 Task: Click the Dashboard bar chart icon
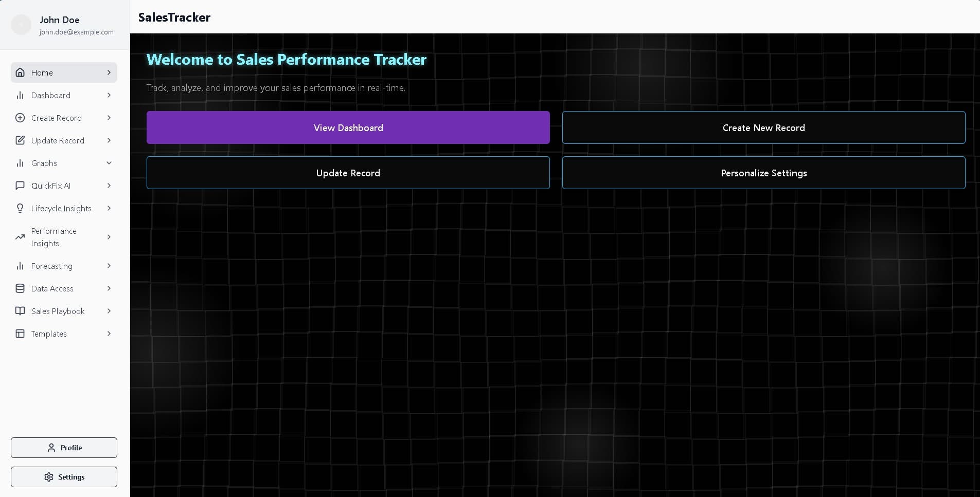(20, 95)
